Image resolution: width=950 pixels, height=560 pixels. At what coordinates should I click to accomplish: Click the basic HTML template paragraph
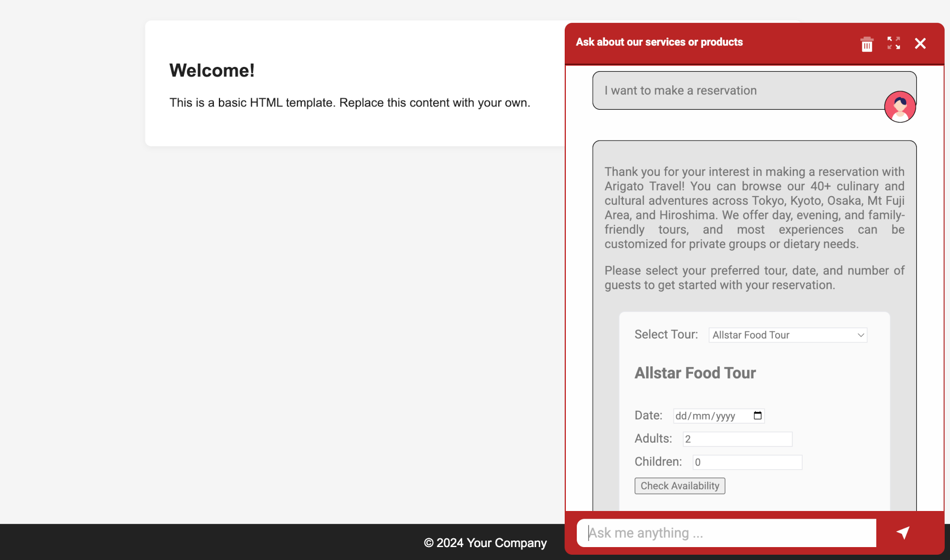(350, 103)
